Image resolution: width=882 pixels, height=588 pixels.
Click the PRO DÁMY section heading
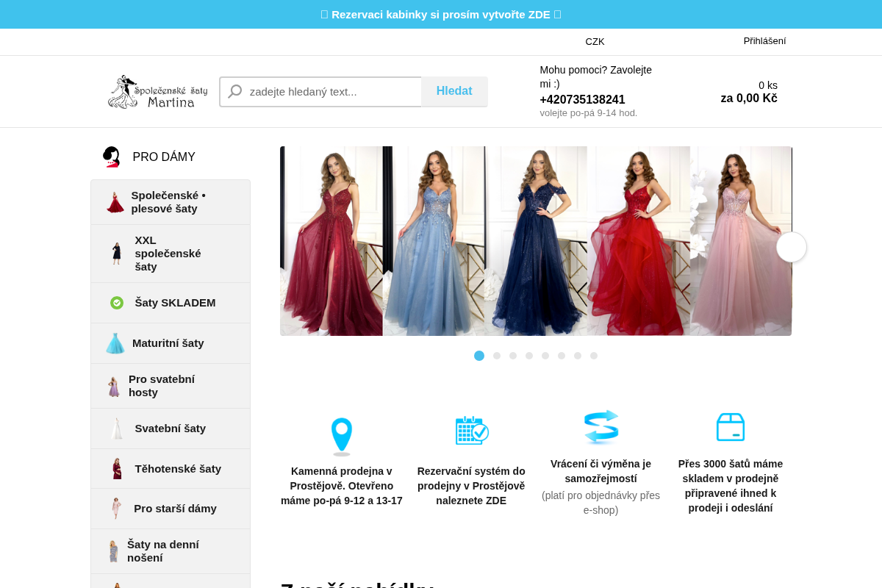click(164, 157)
